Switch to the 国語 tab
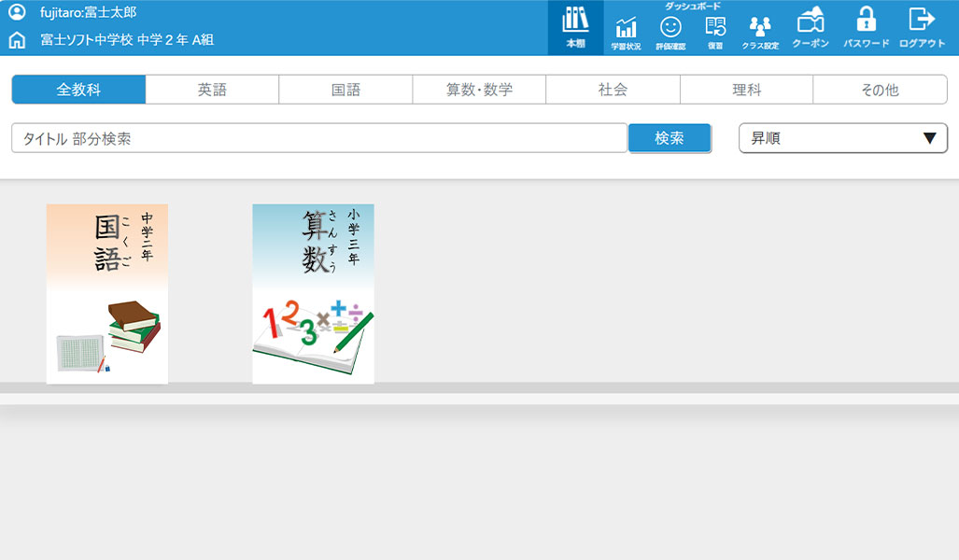Image resolution: width=959 pixels, height=560 pixels. point(346,90)
